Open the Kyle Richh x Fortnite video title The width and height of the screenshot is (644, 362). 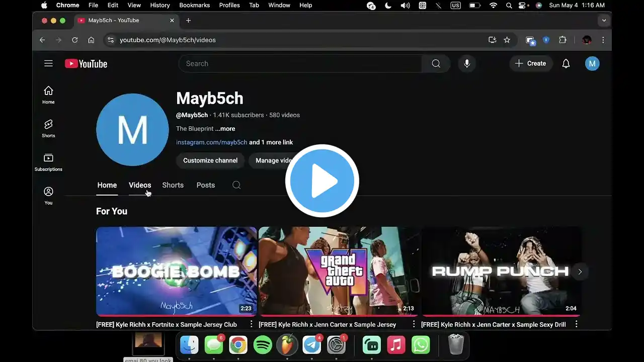click(x=167, y=325)
